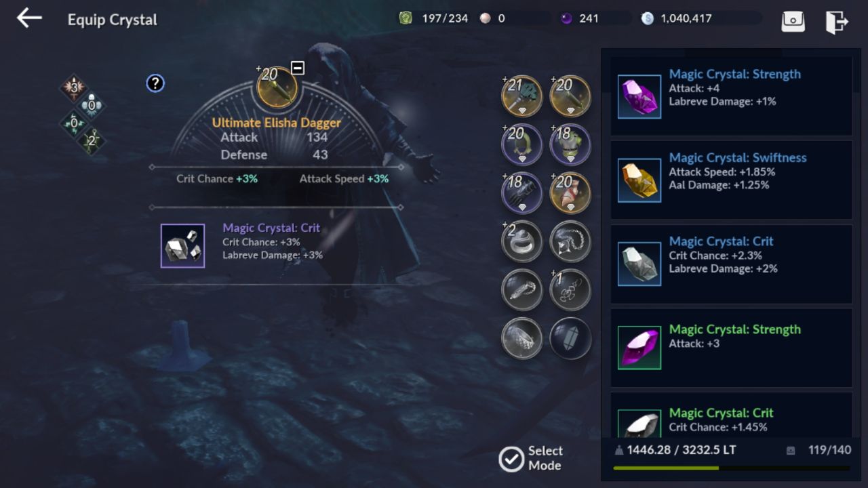Open the inventory bag icon
Image resolution: width=868 pixels, height=488 pixels.
(793, 21)
